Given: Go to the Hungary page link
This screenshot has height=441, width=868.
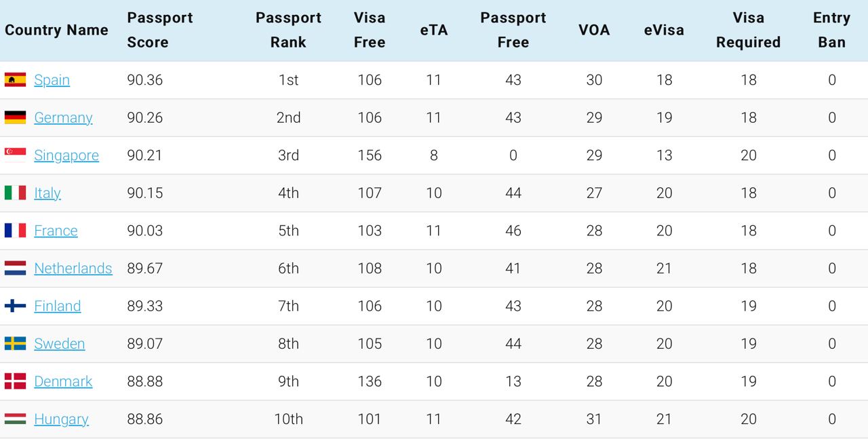Looking at the screenshot, I should (61, 419).
